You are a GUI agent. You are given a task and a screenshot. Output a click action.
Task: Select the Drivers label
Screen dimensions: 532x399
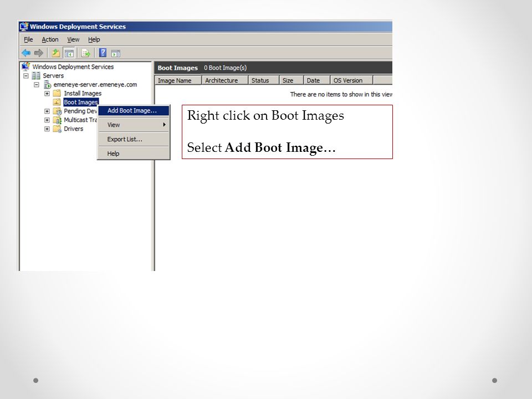coord(74,129)
